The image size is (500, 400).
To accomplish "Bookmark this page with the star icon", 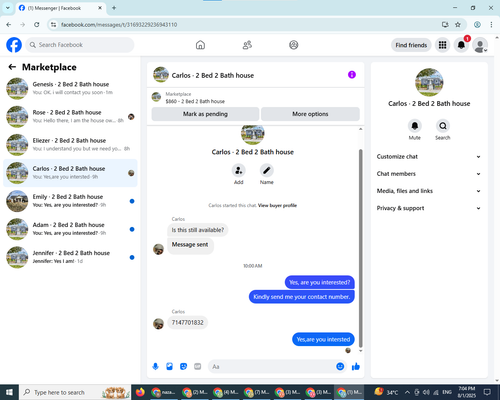I will (x=458, y=24).
